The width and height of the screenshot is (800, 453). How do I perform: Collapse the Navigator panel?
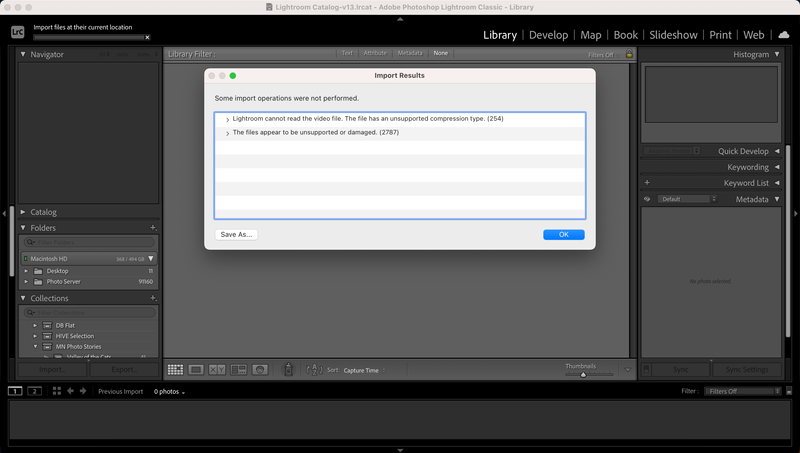[23, 54]
